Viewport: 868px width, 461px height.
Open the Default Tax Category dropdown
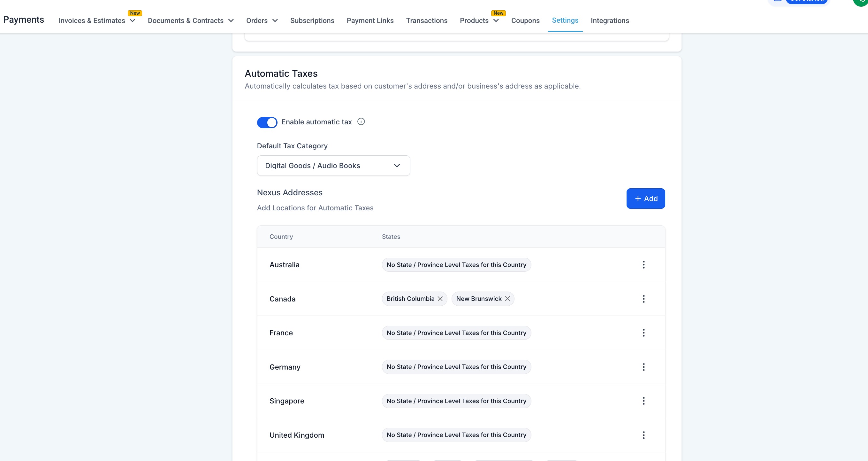pos(333,166)
